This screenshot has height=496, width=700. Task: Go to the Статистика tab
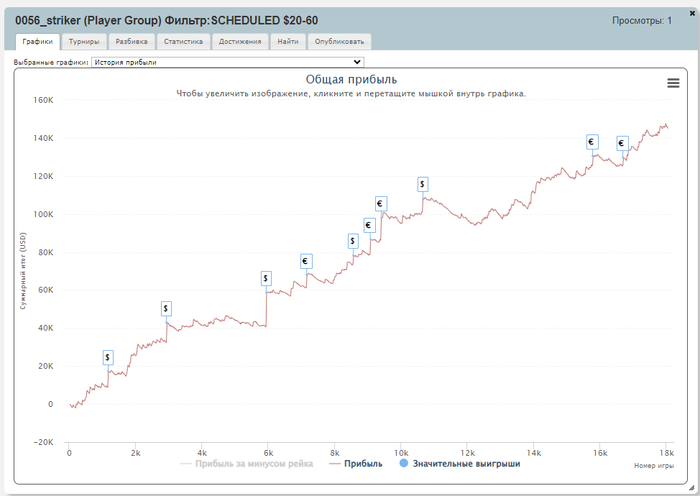(x=183, y=42)
